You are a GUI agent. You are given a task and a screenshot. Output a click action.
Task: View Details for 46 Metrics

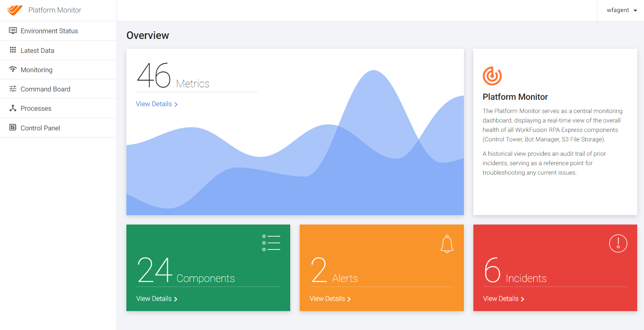pyautogui.click(x=157, y=104)
